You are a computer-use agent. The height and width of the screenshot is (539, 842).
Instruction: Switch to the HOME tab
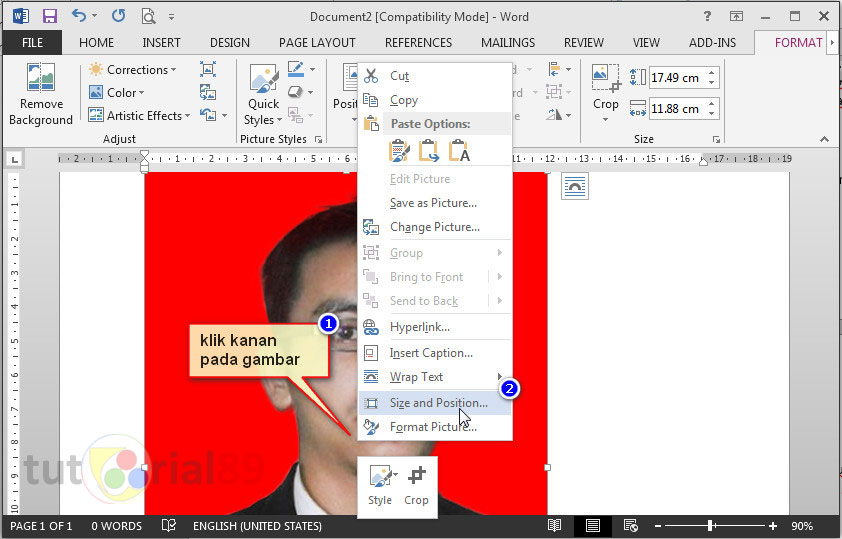click(x=96, y=42)
